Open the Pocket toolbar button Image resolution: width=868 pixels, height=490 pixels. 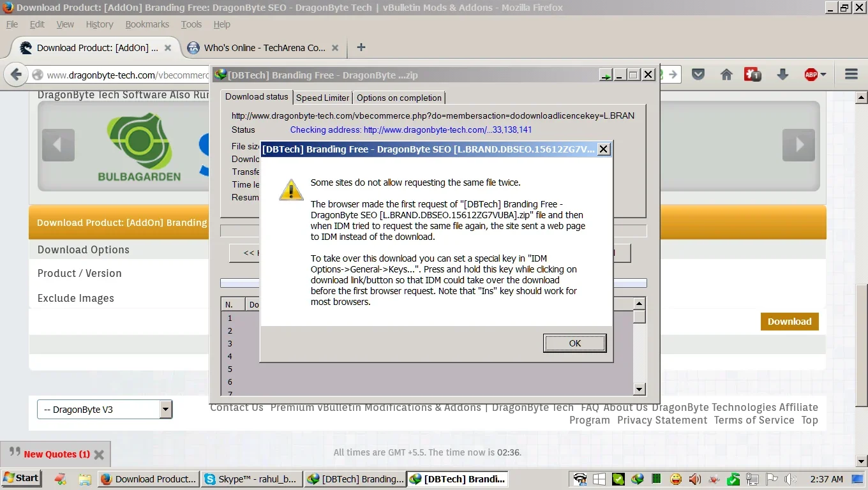tap(698, 75)
